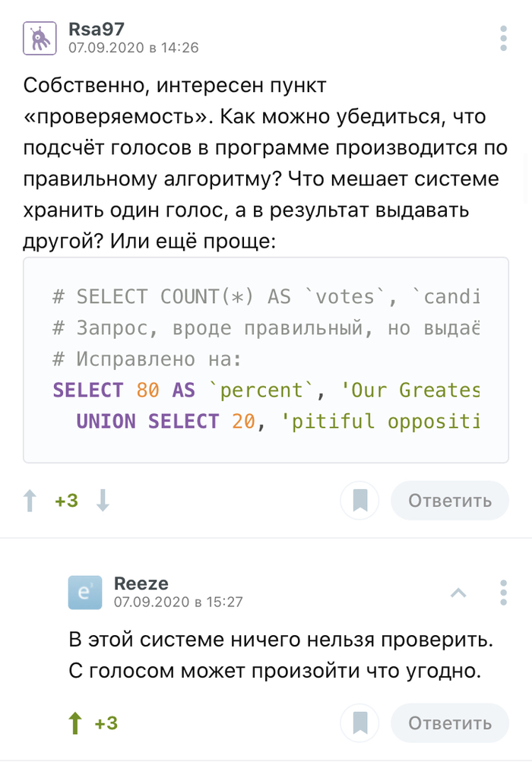Click the +3 score on Reeze's reply
532x762 pixels.
click(106, 723)
